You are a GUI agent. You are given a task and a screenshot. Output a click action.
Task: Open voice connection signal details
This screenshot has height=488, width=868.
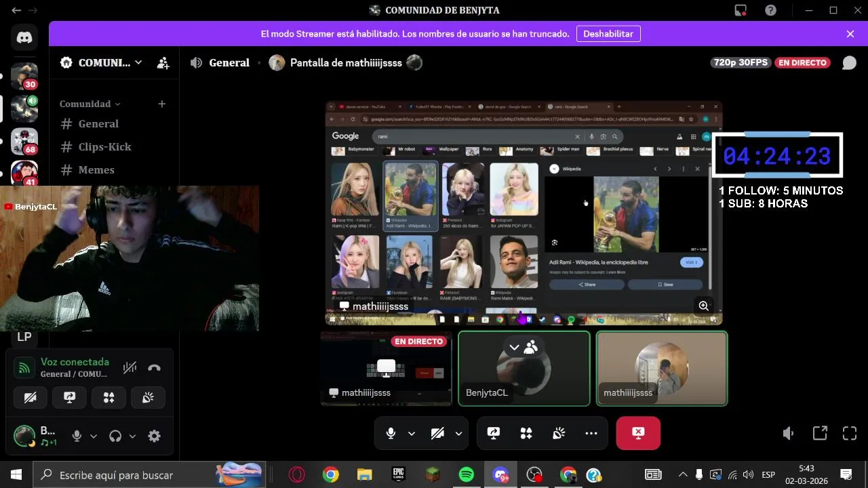[24, 368]
